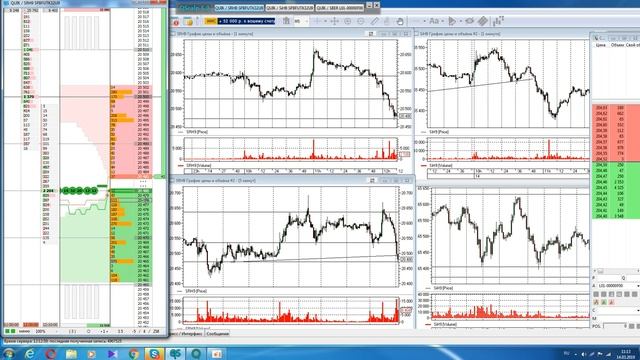This screenshot has width=640, height=360.
Task: Toggle checkbox of SiH9 1-minute chart title
Action: 416,34
